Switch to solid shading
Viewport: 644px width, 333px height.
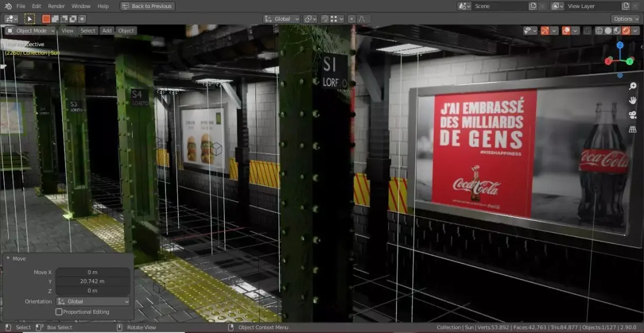[608, 31]
